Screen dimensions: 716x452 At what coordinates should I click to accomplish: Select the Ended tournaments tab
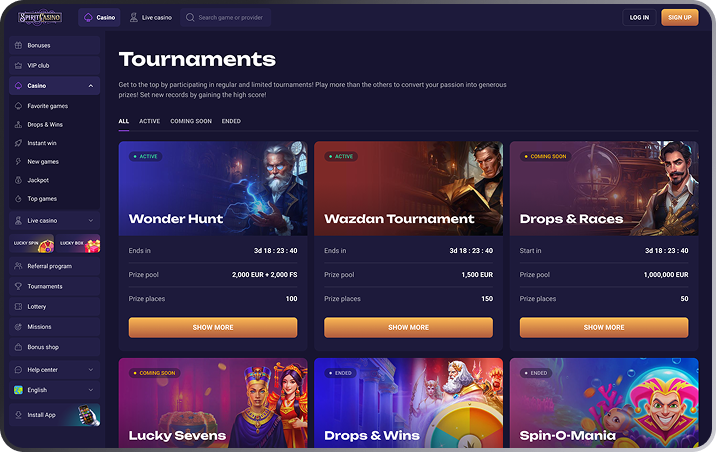click(231, 121)
